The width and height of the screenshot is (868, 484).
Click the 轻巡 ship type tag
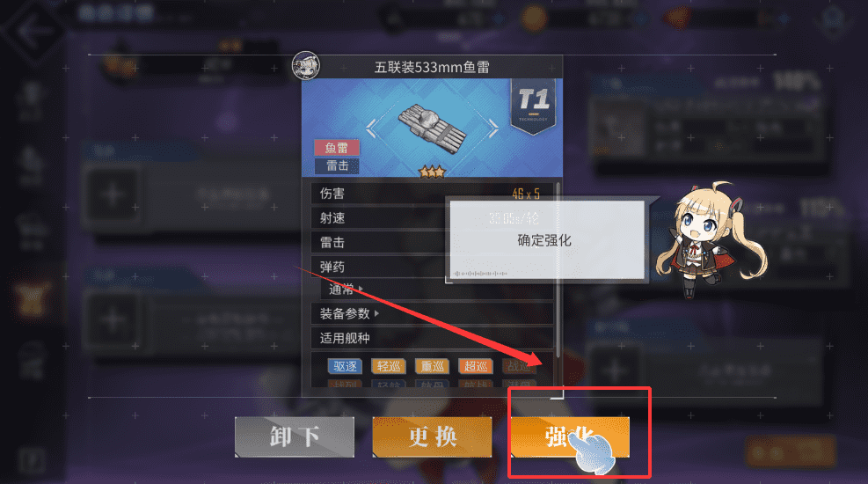[x=389, y=366]
